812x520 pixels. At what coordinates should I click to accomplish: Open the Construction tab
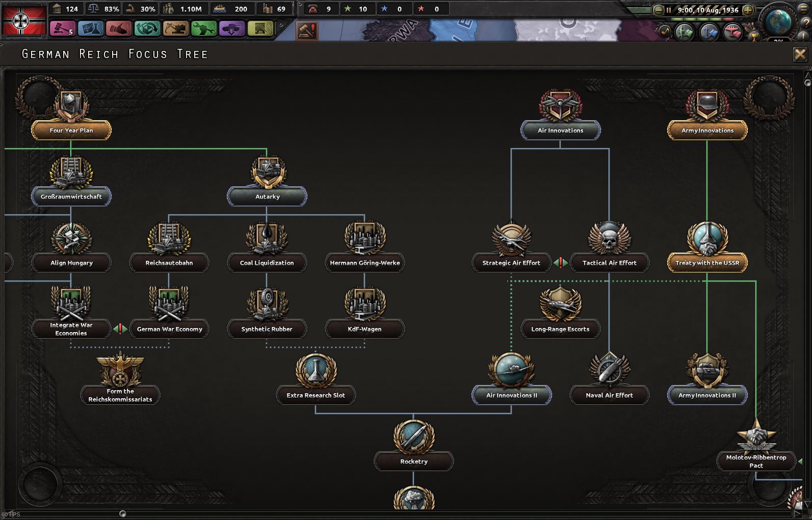(x=176, y=29)
